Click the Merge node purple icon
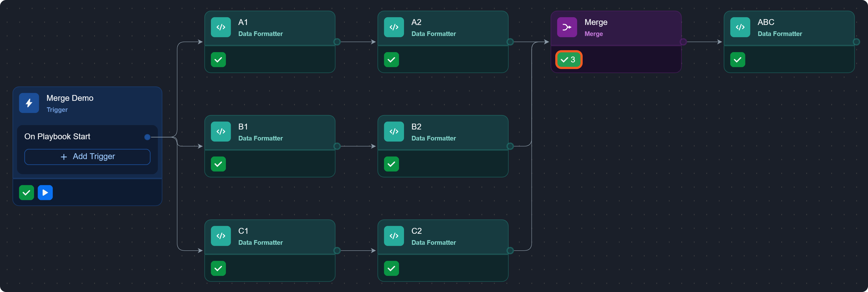 [567, 27]
